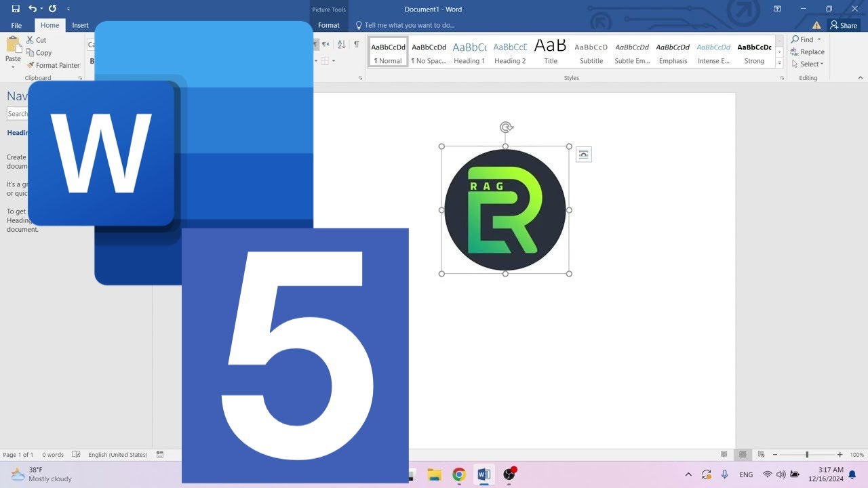Apply the Emphasis style
The width and height of the screenshot is (868, 488).
673,52
